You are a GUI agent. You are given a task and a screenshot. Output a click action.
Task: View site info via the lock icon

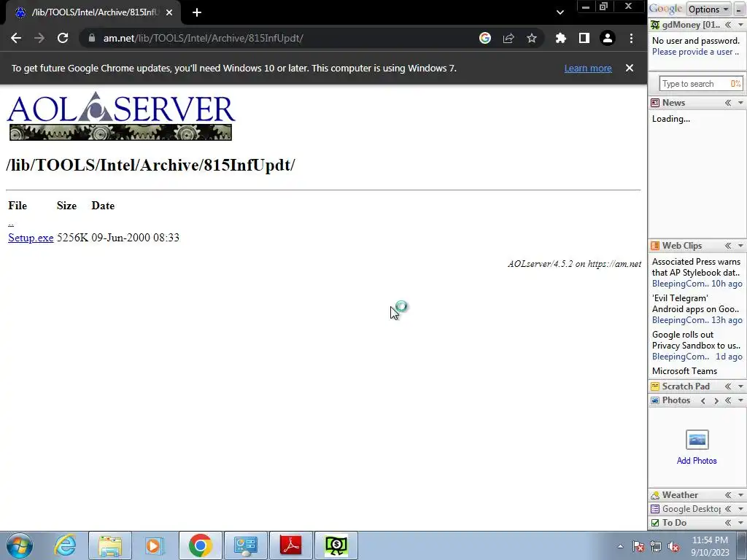(92, 38)
